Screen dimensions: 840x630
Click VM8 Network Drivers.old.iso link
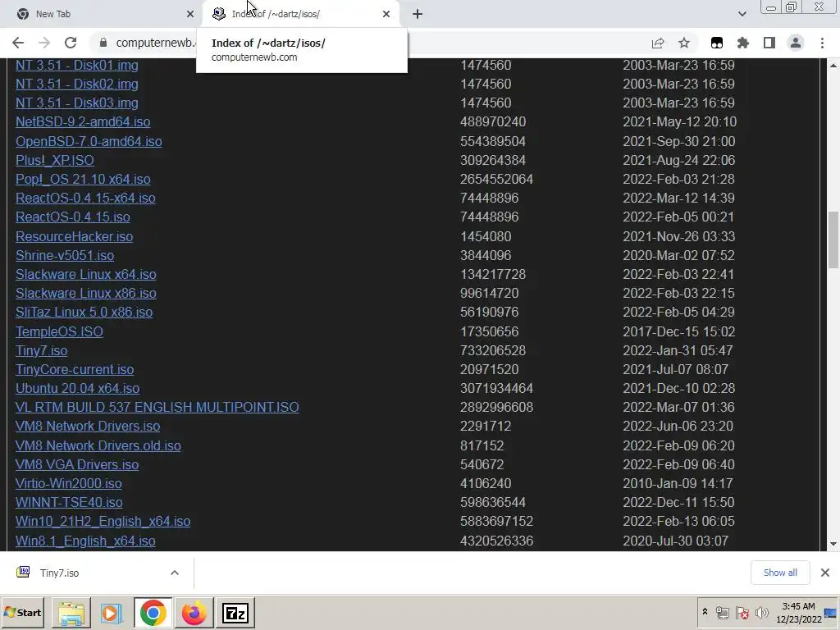tap(98, 445)
